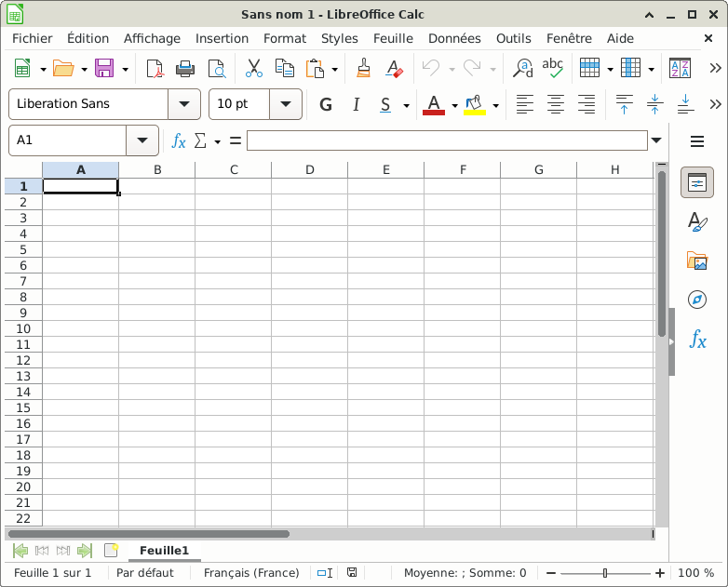Open sidebar Styles panel
728x587 pixels.
[697, 221]
